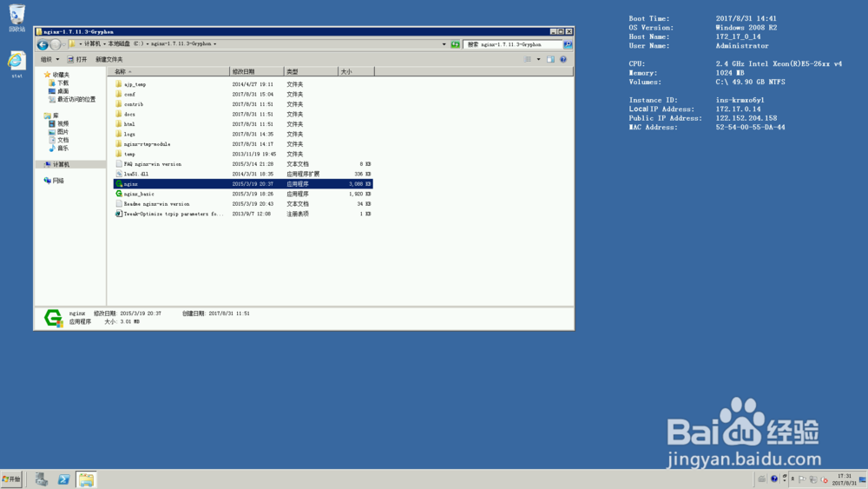Click the large nginx icon in details pane
The image size is (868, 489).
tap(53, 318)
